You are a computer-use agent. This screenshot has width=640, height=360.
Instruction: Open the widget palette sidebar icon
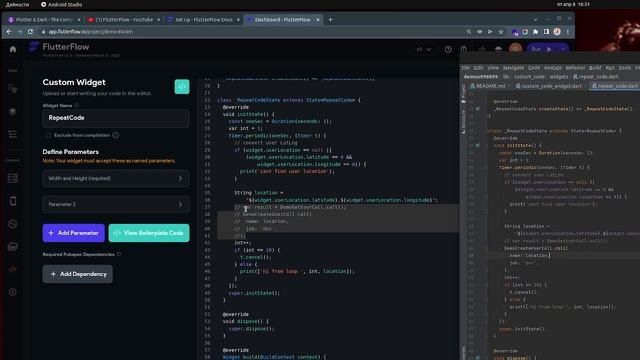(13, 89)
